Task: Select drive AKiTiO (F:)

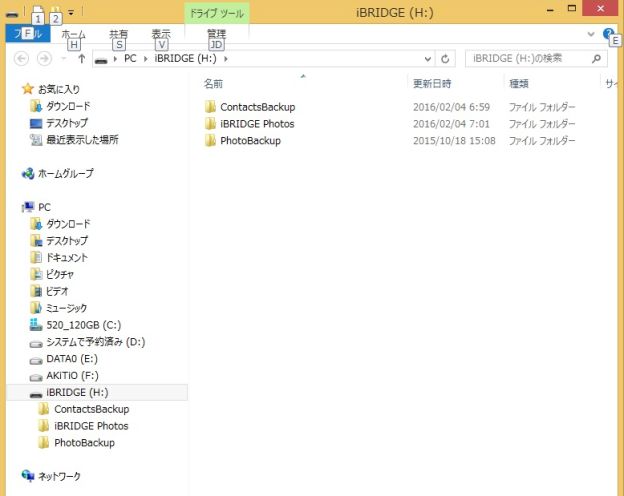Action: (72, 375)
